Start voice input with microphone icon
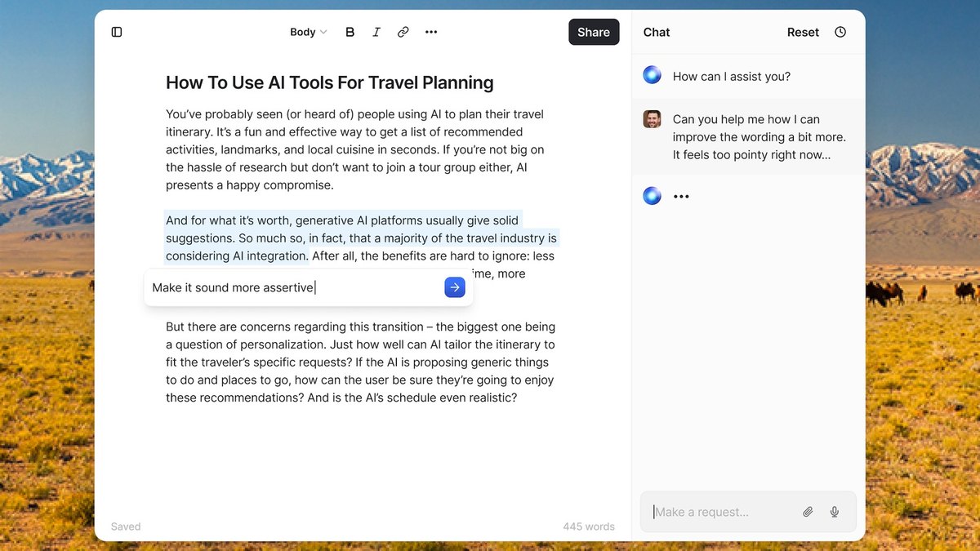980x551 pixels. (x=835, y=512)
